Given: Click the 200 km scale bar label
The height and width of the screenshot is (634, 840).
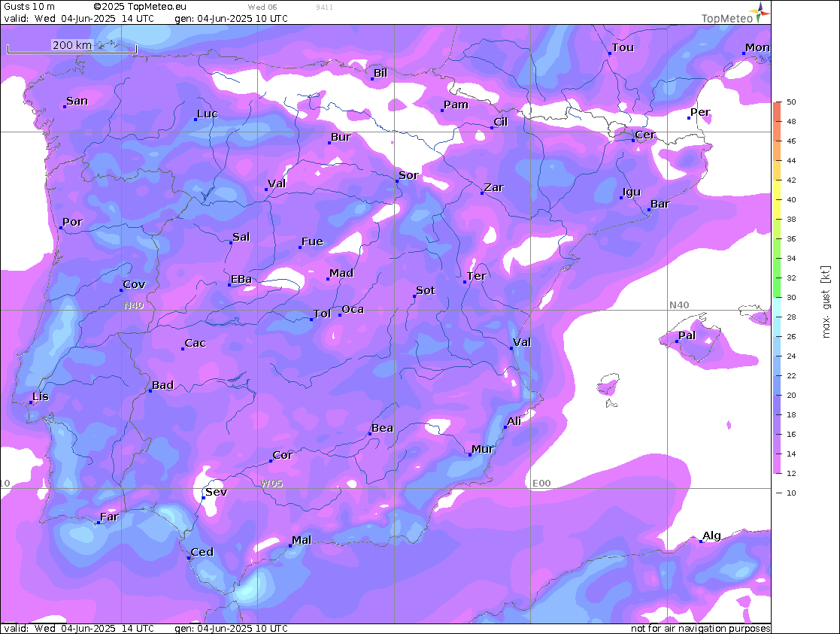Looking at the screenshot, I should tap(71, 45).
